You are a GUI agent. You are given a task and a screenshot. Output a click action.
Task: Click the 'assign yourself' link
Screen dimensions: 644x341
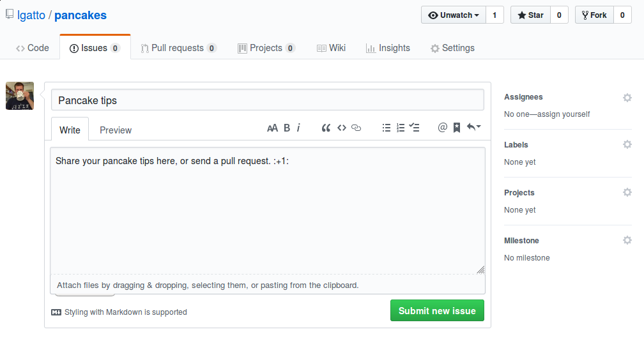563,114
